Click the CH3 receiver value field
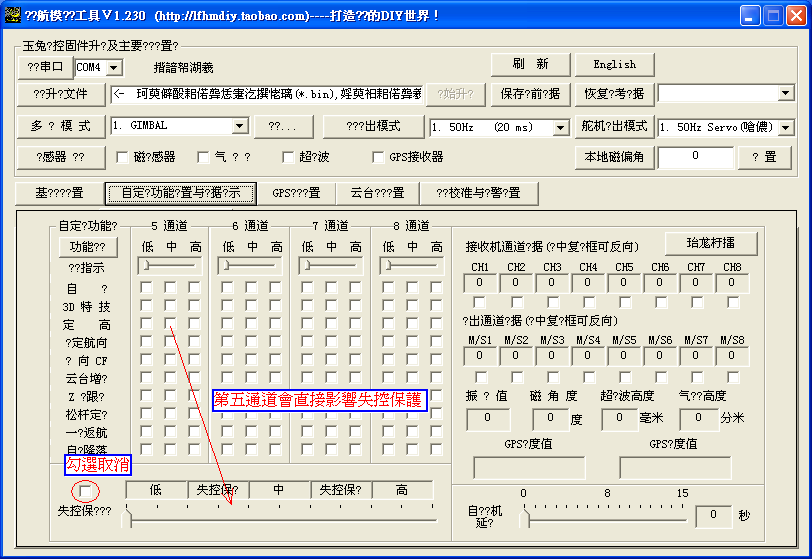 pos(552,283)
